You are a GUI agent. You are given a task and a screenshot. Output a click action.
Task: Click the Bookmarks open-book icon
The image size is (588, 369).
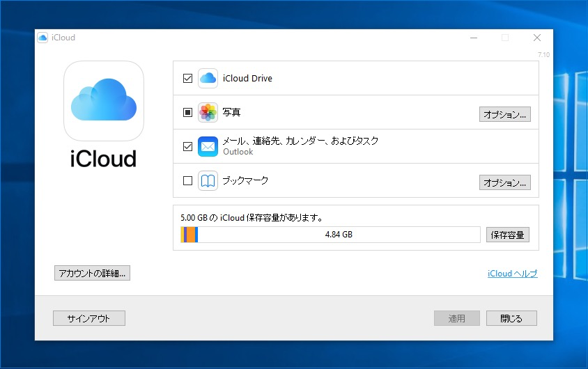pyautogui.click(x=208, y=181)
